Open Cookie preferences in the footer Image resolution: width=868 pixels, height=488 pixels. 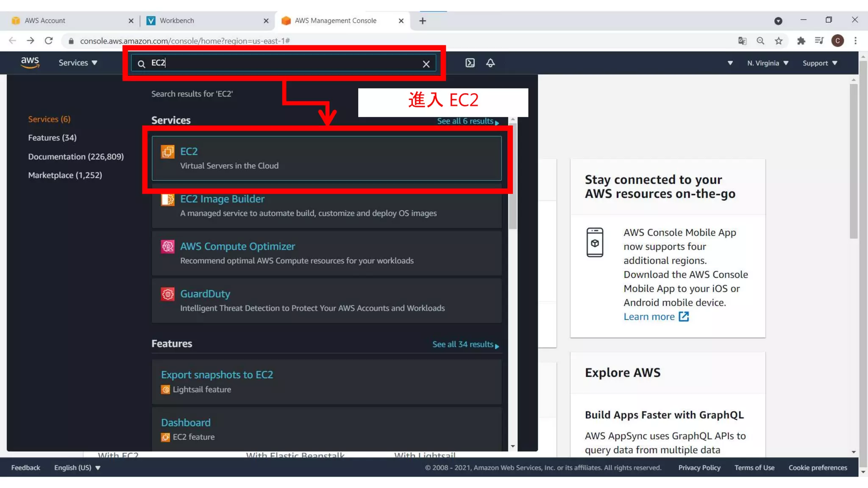coord(818,468)
